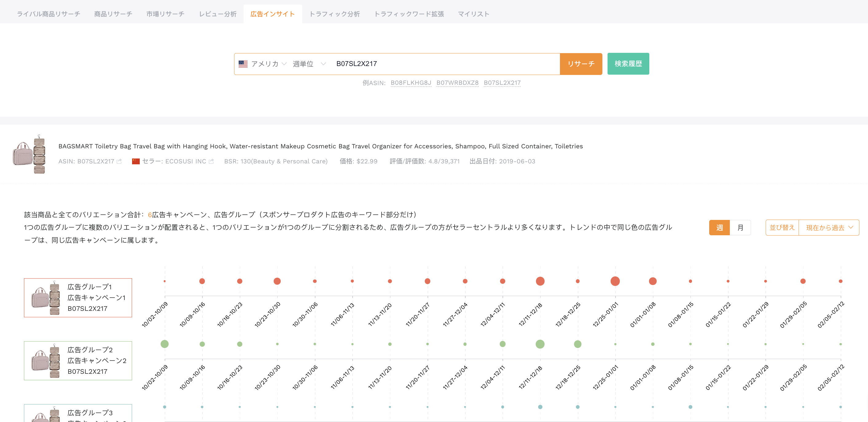This screenshot has width=868, height=422.
Task: Open the BAGSMART Toiletry Bag product title
Action: tap(320, 146)
